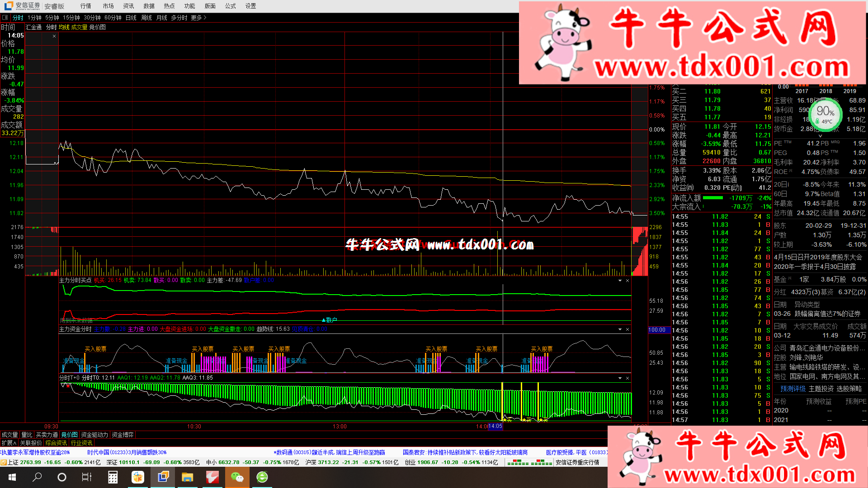Switch to 日线 chart

[131, 18]
